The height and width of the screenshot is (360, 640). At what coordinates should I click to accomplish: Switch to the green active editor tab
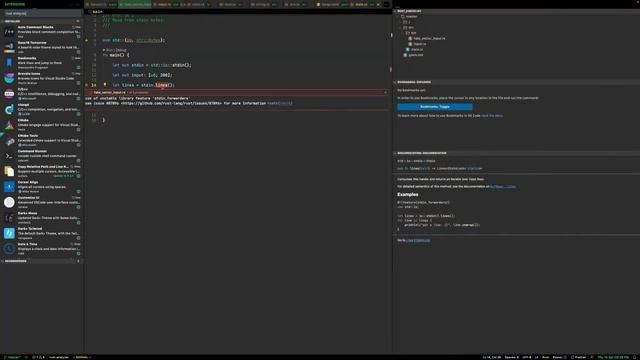pyautogui.click(x=135, y=4)
